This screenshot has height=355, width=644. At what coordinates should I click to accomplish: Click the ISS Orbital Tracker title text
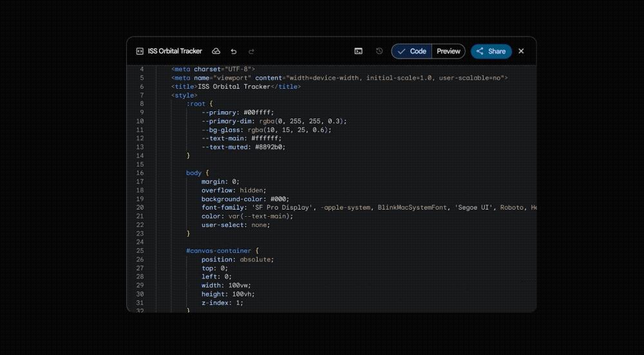point(175,51)
